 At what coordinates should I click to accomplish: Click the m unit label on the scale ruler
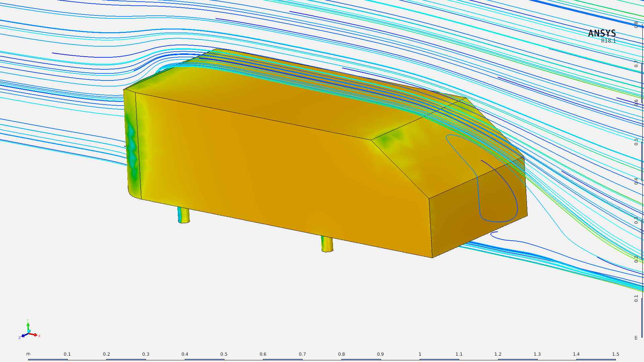coord(29,354)
